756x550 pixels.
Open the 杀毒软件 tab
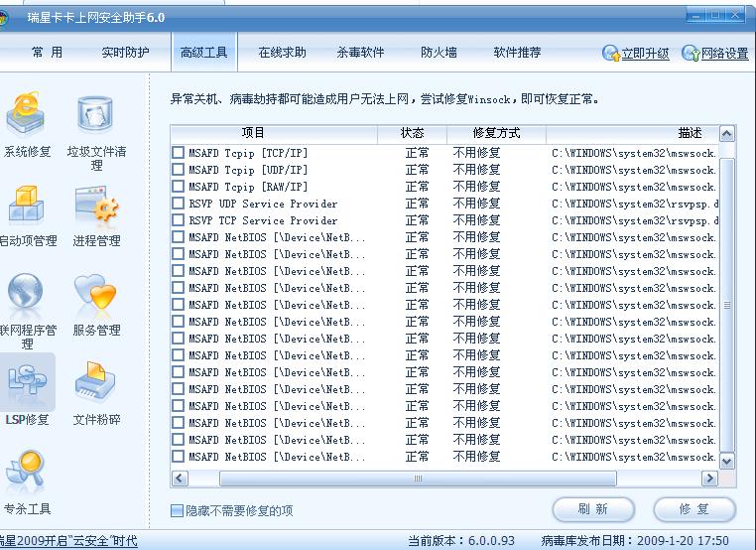[361, 52]
